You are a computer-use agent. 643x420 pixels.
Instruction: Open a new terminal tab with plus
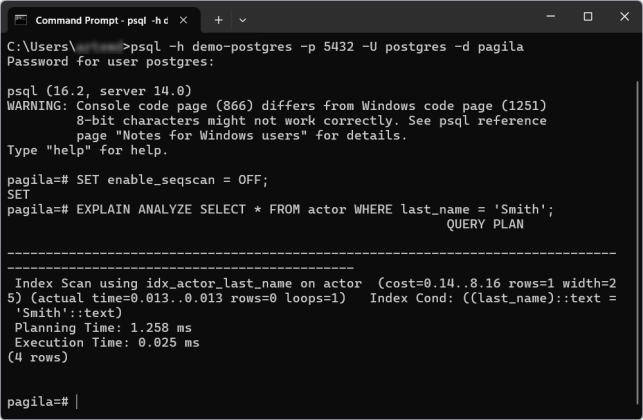tap(219, 19)
